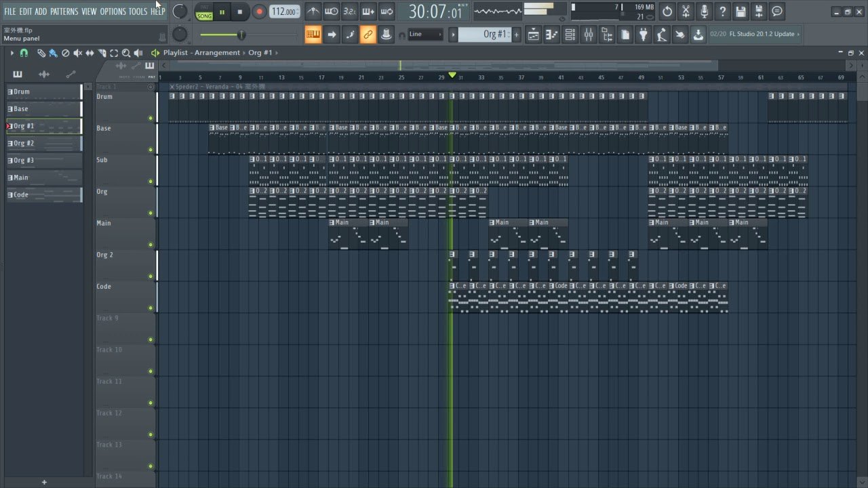Toggle the link/multilink controllers button
This screenshot has height=488, width=868.
[x=368, y=35]
